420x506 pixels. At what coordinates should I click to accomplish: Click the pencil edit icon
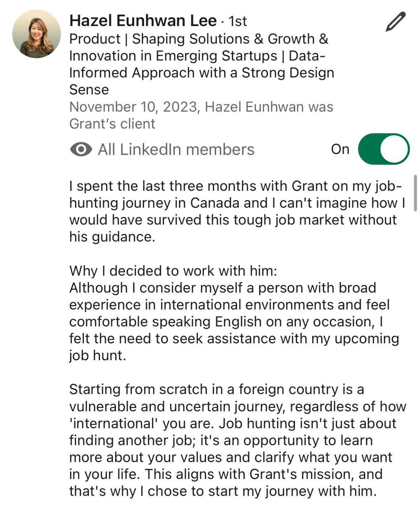tap(396, 22)
